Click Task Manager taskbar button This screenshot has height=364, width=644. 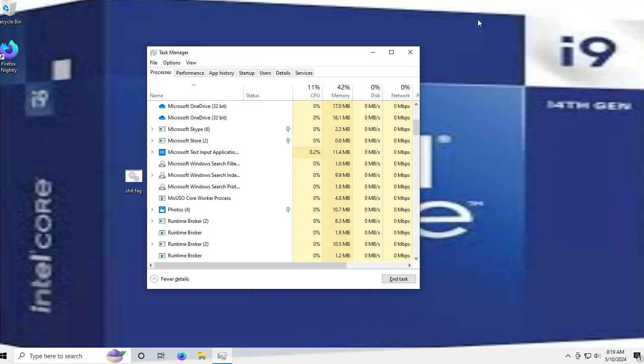(222, 356)
